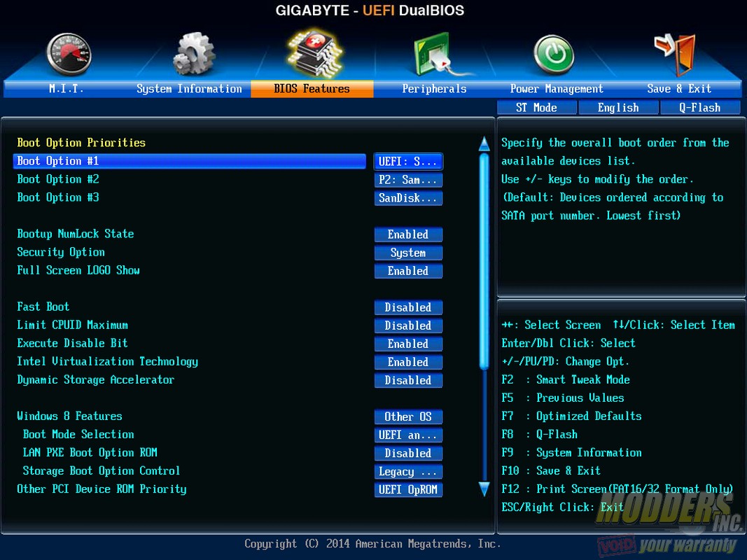Select the Intel Virtualization Technology label
The image size is (747, 560).
pyautogui.click(x=108, y=361)
